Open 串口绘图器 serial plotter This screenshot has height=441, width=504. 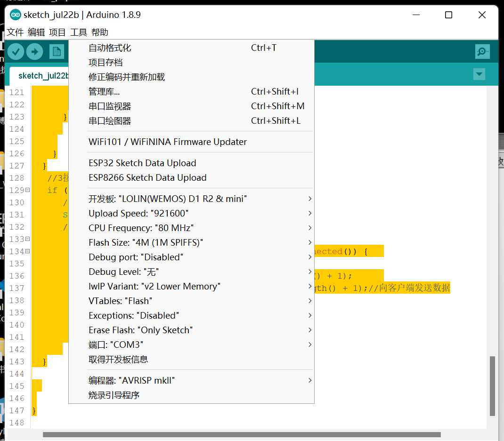pyautogui.click(x=192, y=121)
